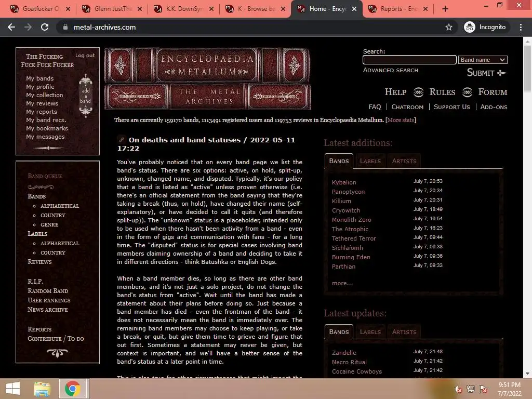Open User Rankings in the sidebar

pyautogui.click(x=49, y=300)
